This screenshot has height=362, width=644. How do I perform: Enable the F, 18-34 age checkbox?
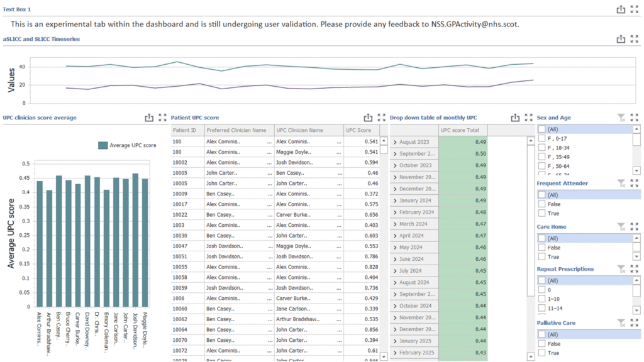pyautogui.click(x=541, y=148)
